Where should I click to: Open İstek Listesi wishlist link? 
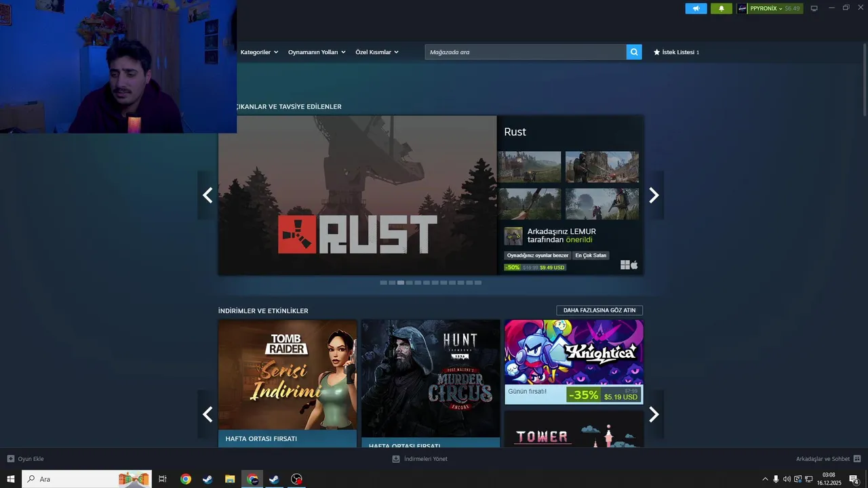click(676, 52)
